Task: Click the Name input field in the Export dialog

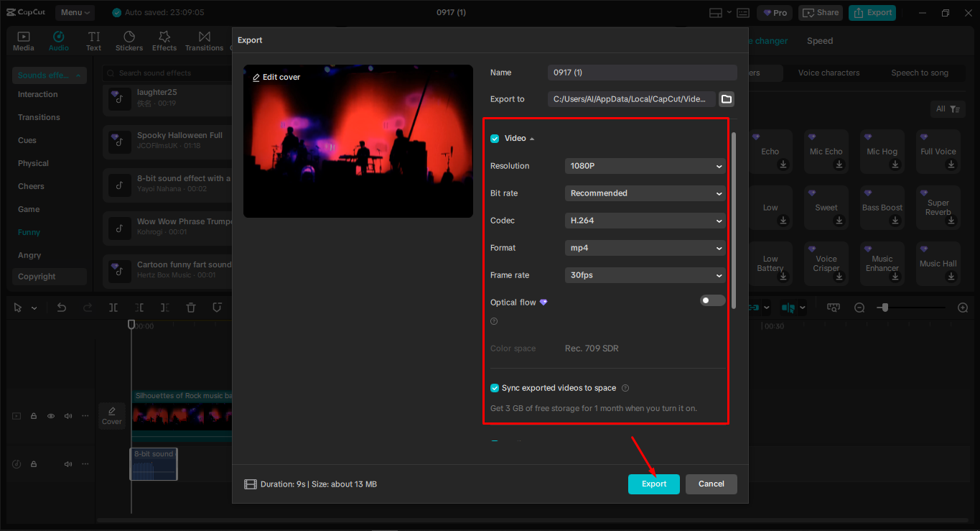Action: pos(642,73)
